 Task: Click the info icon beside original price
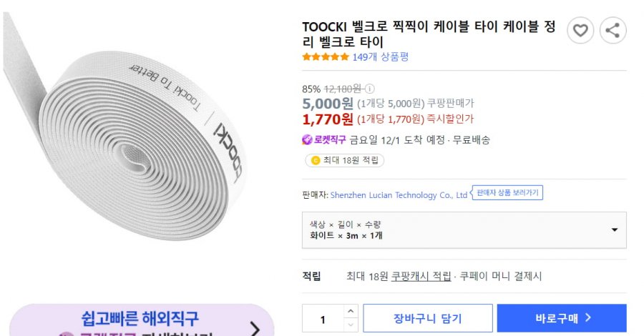(370, 89)
